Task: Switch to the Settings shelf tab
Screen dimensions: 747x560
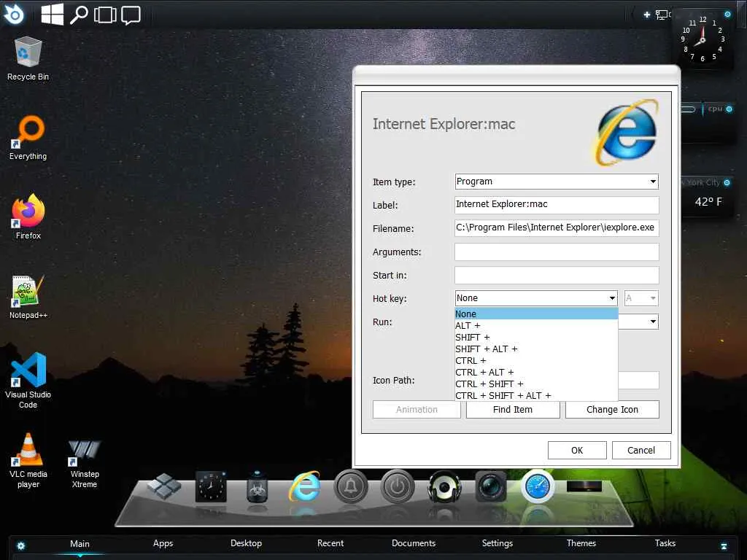Action: 498,543
